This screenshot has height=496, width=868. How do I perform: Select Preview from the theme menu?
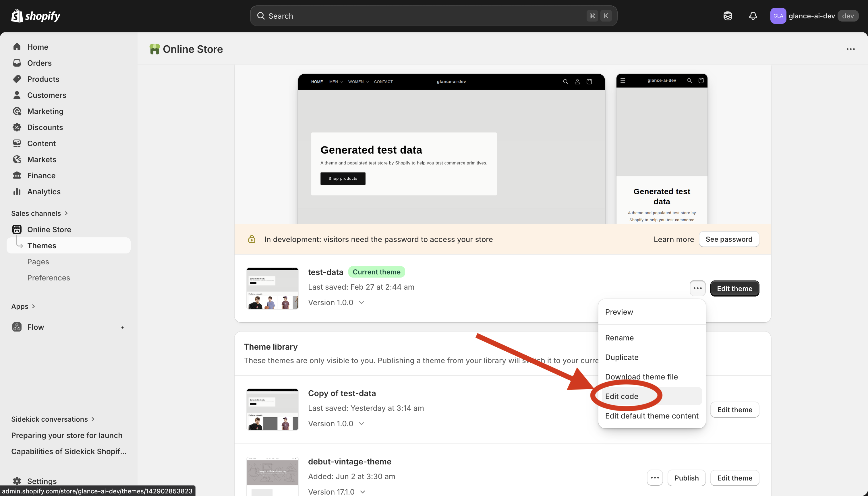click(x=652, y=312)
